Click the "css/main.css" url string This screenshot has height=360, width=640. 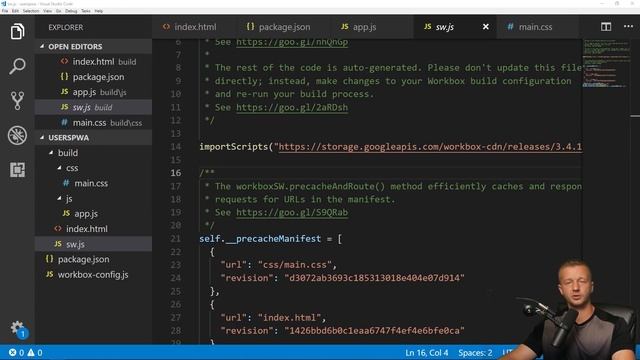click(295, 265)
